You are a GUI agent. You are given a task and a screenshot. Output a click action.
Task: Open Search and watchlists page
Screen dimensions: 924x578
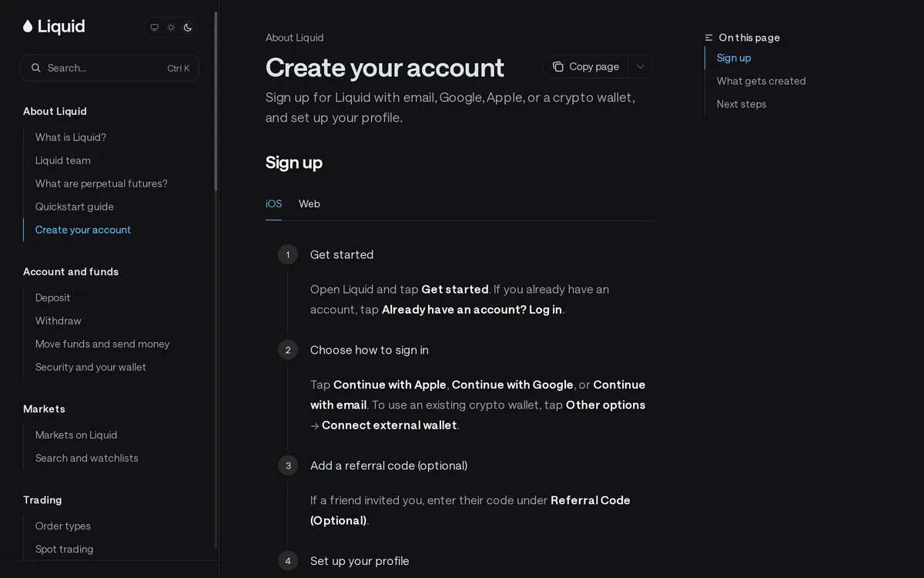point(87,458)
